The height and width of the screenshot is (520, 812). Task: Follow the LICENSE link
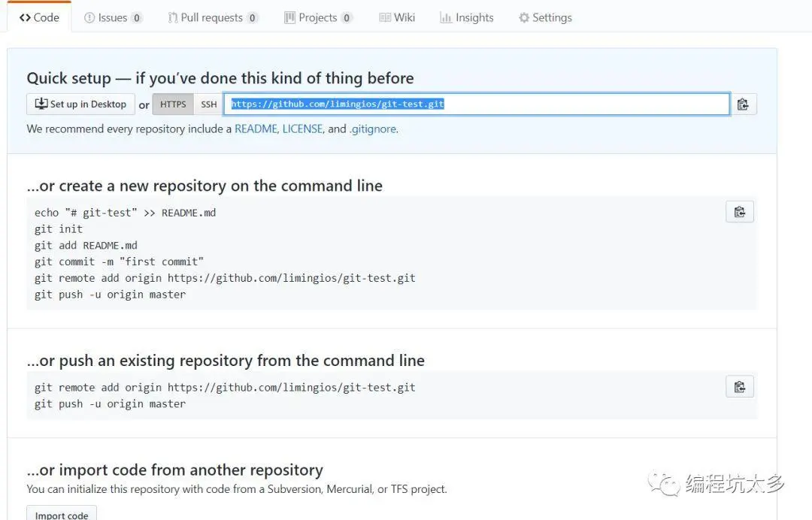coord(302,128)
